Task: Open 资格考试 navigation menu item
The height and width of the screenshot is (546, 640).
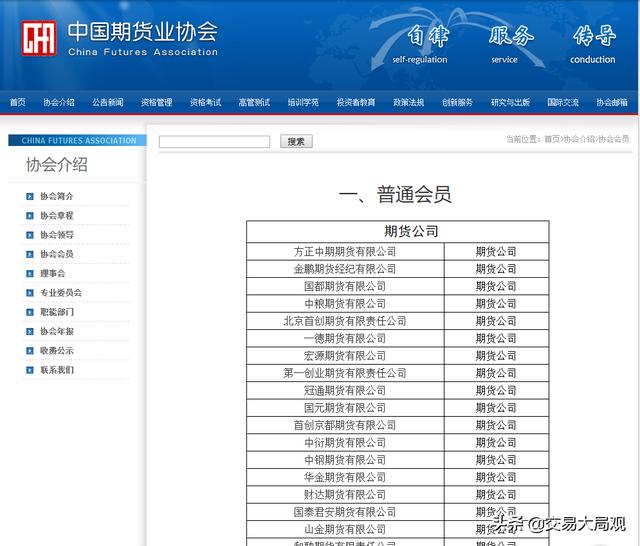Action: point(205,102)
